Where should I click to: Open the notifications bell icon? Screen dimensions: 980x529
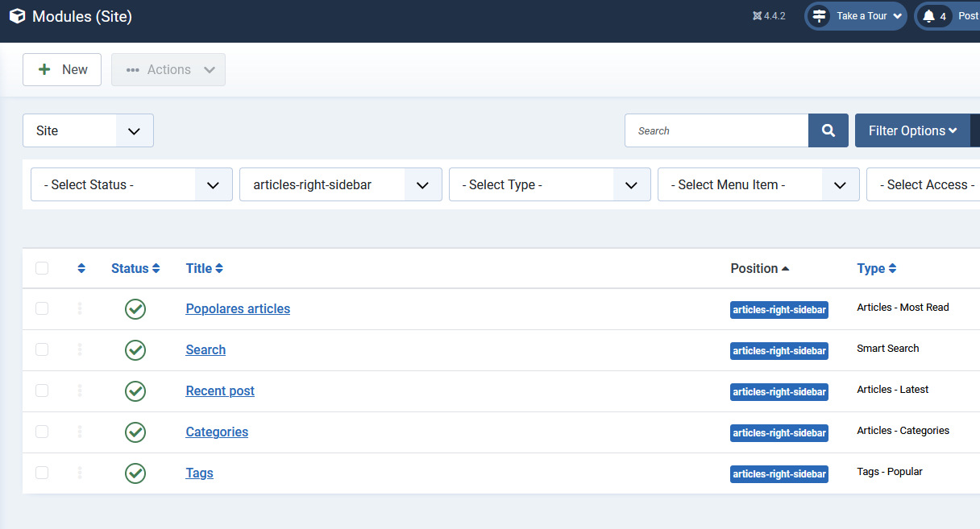[x=928, y=16]
